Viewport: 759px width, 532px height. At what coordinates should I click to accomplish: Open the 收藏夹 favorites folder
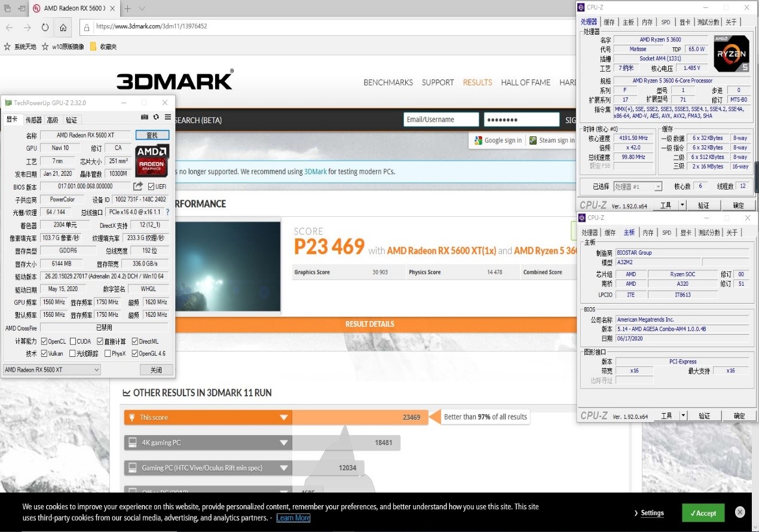pyautogui.click(x=103, y=46)
